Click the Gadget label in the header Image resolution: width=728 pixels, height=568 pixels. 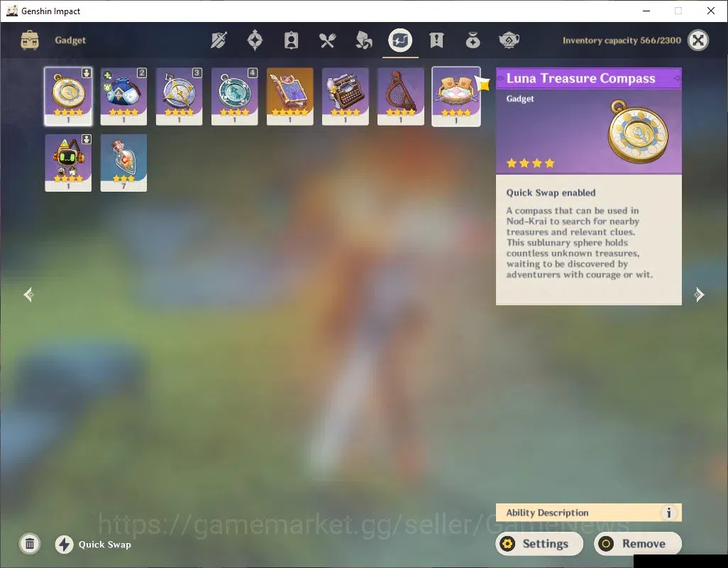tap(70, 40)
